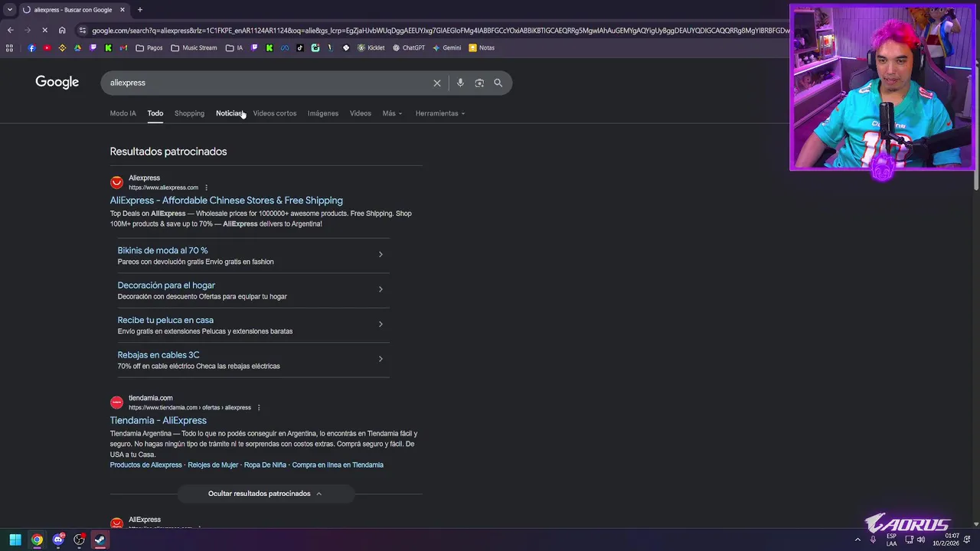Expand the Más search filter dropdown
980x551 pixels.
(392, 113)
